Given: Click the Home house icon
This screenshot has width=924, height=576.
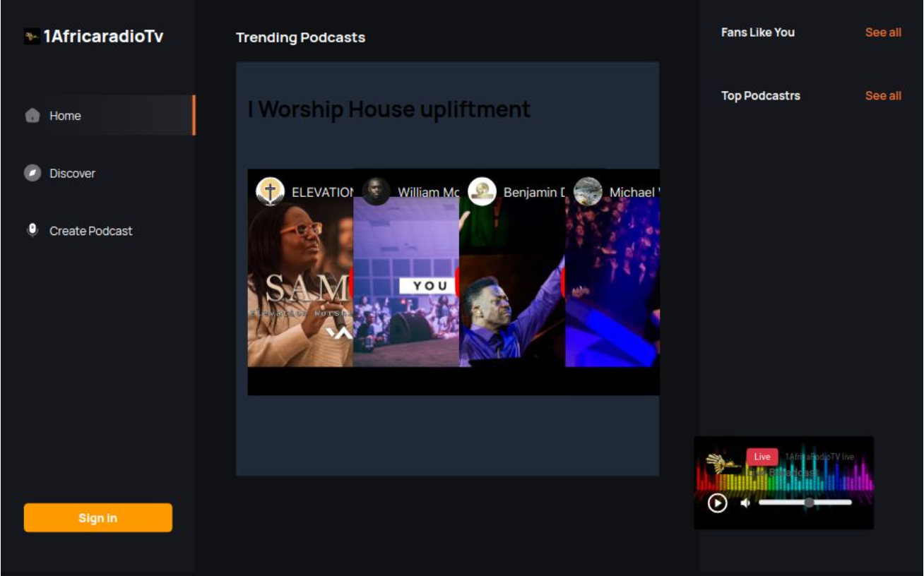Looking at the screenshot, I should (x=32, y=116).
